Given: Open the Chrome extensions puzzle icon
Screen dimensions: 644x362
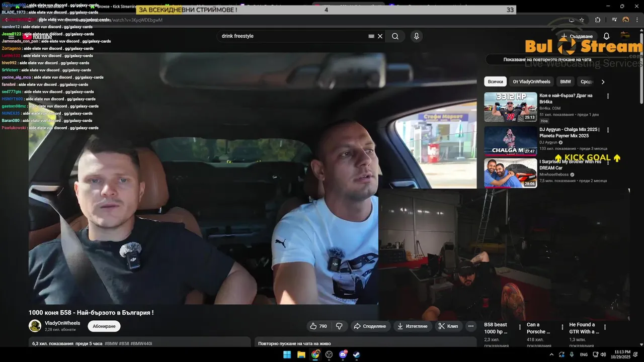Looking at the screenshot, I should pyautogui.click(x=598, y=20).
